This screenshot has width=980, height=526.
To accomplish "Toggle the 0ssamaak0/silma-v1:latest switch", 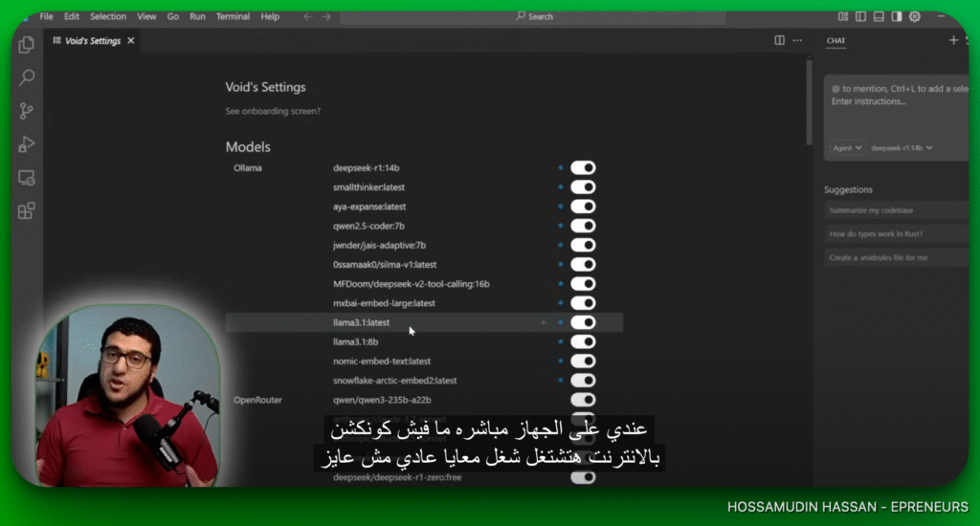I will [583, 264].
